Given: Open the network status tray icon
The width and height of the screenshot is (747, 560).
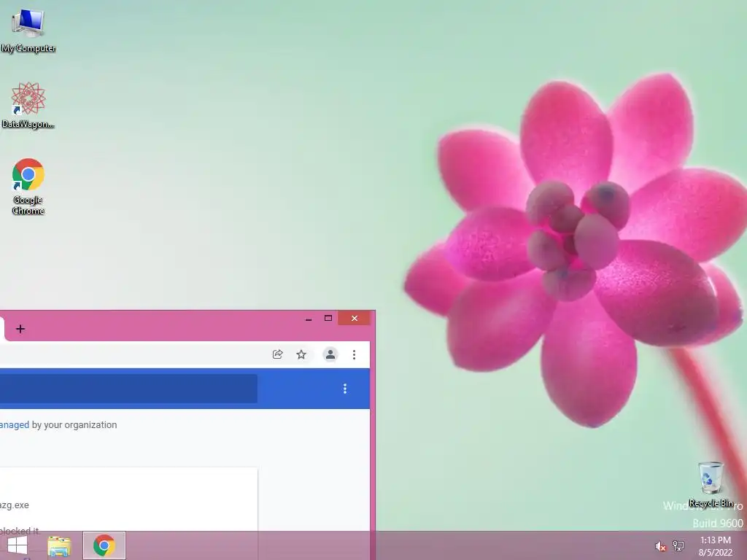Looking at the screenshot, I should [x=678, y=545].
